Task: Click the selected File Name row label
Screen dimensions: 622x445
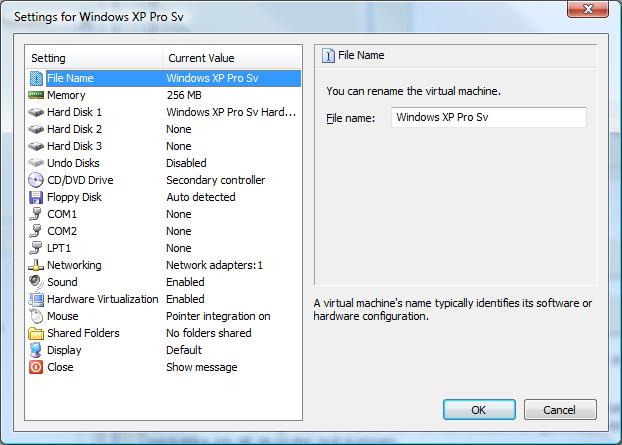Action: point(70,79)
